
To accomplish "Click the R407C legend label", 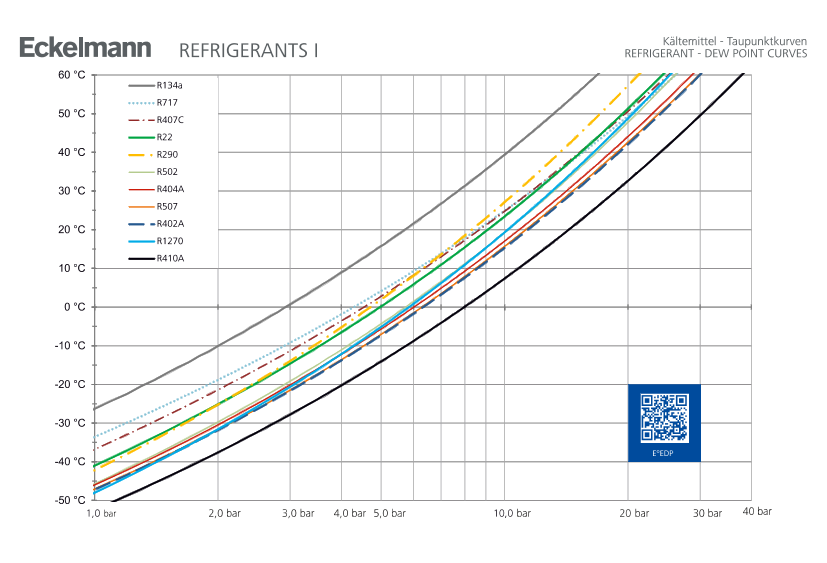I will 171,120.
